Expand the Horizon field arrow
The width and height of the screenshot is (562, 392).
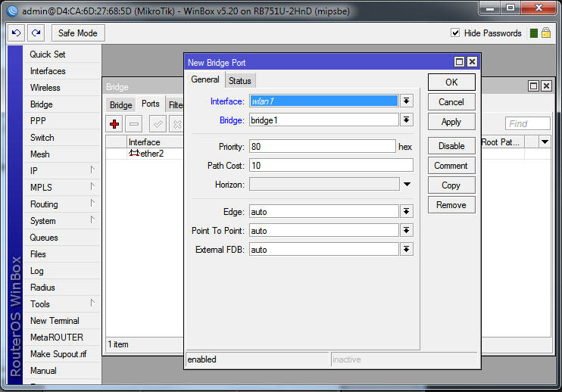(x=407, y=184)
